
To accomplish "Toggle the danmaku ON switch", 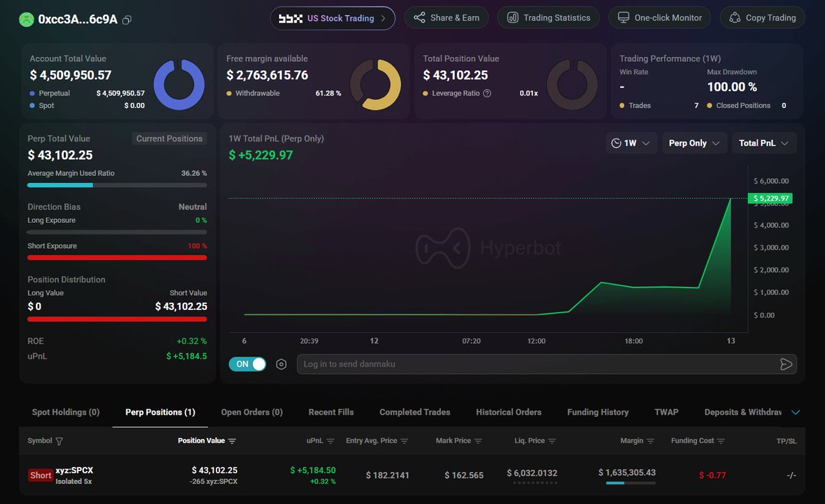I will click(x=247, y=364).
